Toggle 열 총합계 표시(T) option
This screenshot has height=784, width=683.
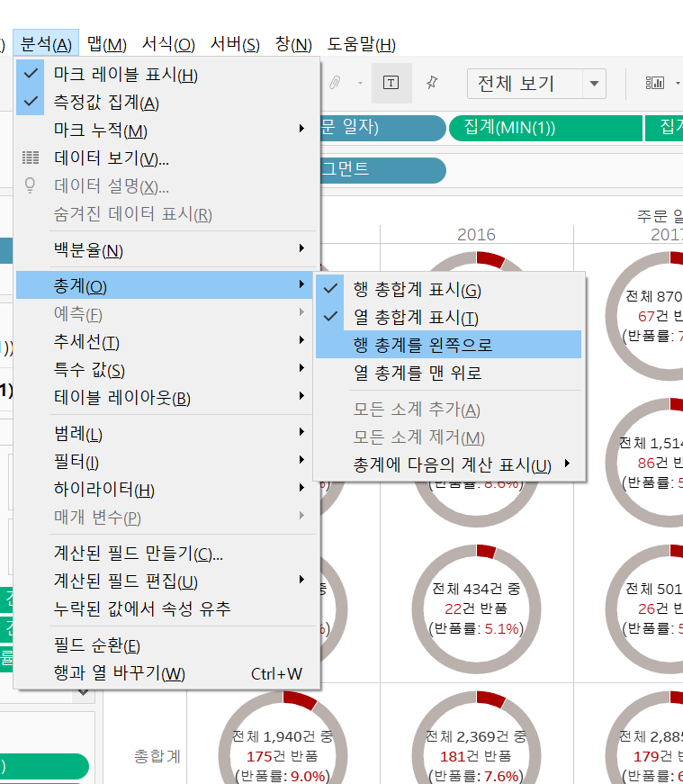point(448,317)
